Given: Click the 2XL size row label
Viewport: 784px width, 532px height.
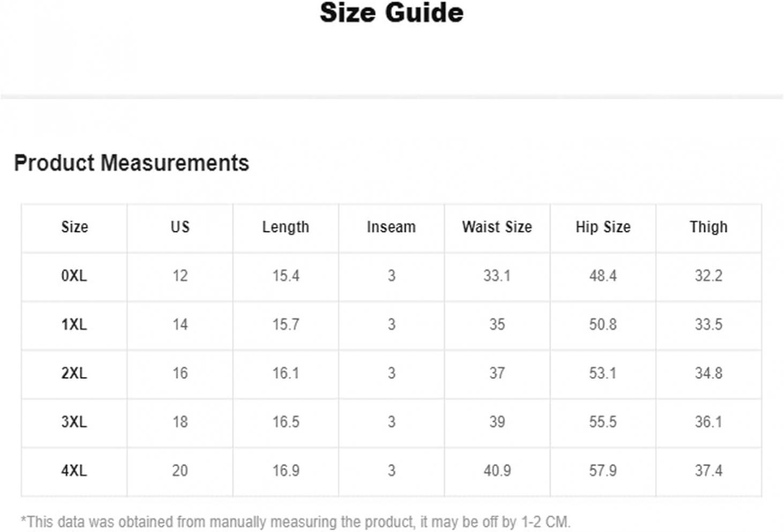Looking at the screenshot, I should [x=74, y=373].
